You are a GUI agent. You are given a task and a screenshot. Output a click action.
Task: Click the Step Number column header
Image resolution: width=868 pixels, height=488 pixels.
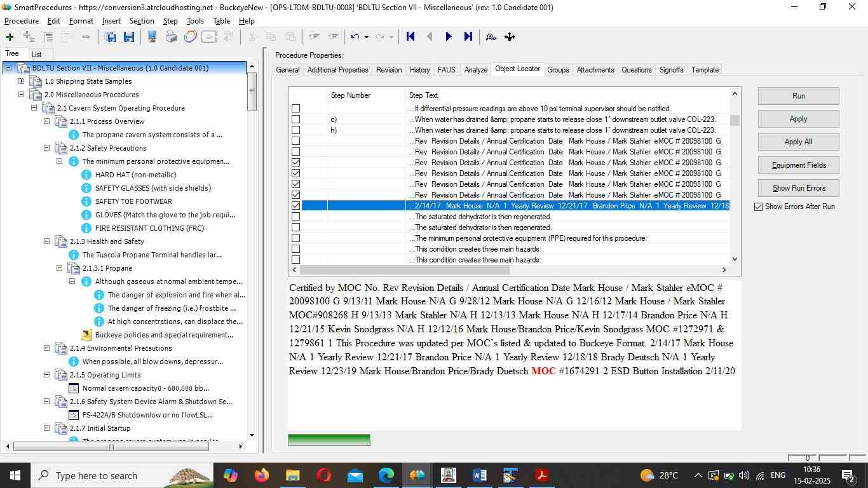(x=367, y=95)
